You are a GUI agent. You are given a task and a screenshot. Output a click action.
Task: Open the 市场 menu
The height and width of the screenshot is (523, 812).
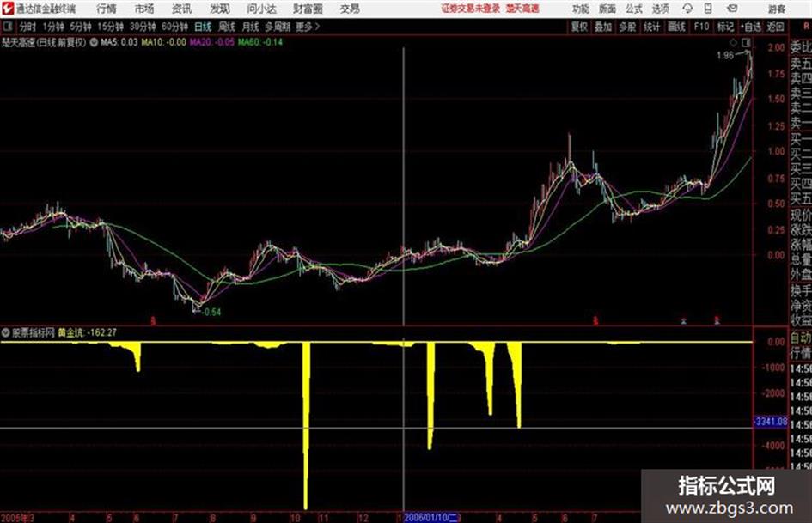[144, 9]
